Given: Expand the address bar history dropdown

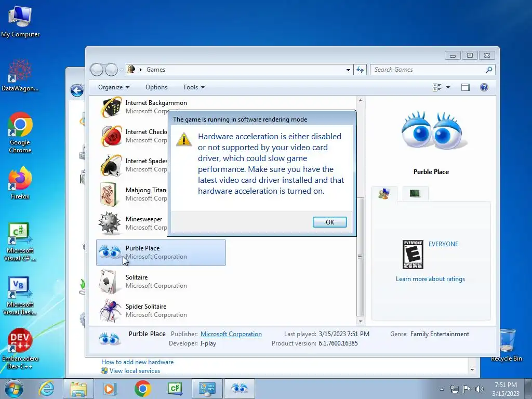Looking at the screenshot, I should 348,70.
